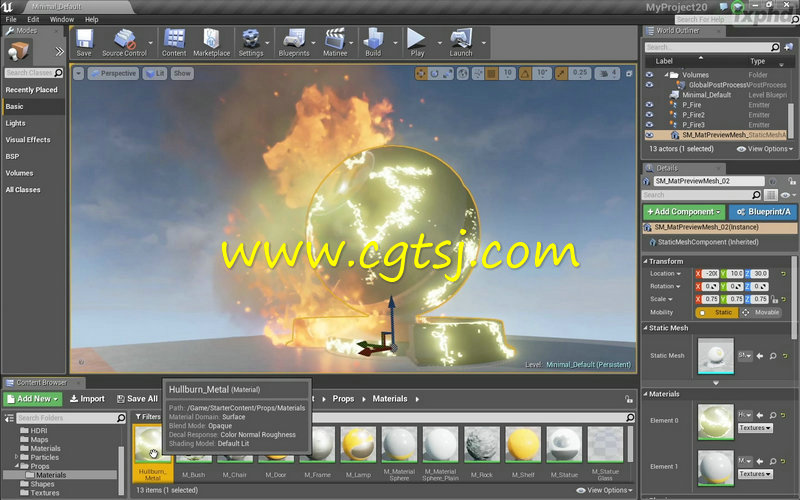This screenshot has height=500, width=800.
Task: Click Import in Content Browser
Action: (x=87, y=399)
